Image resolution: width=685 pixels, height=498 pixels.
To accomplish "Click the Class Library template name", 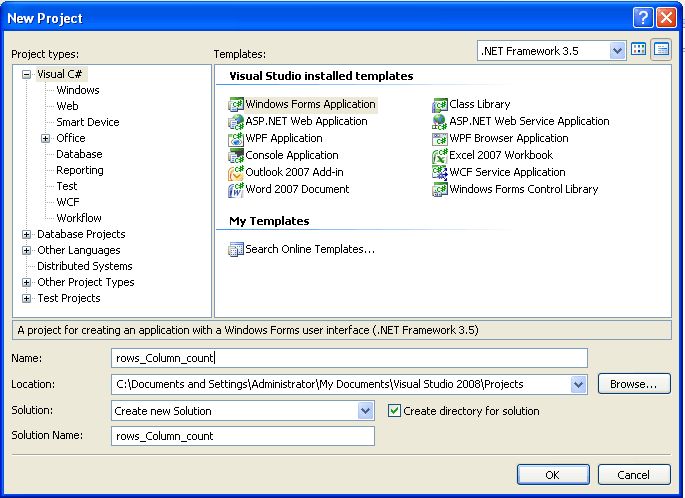I will tap(480, 104).
